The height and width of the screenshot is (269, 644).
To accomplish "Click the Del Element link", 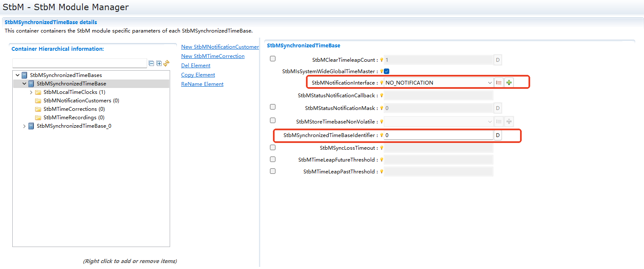I will [x=195, y=66].
